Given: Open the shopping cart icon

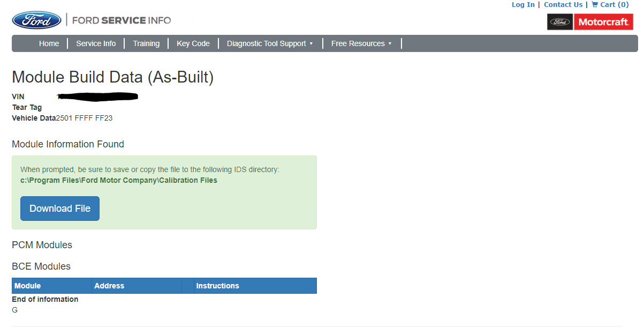Looking at the screenshot, I should pos(595,5).
